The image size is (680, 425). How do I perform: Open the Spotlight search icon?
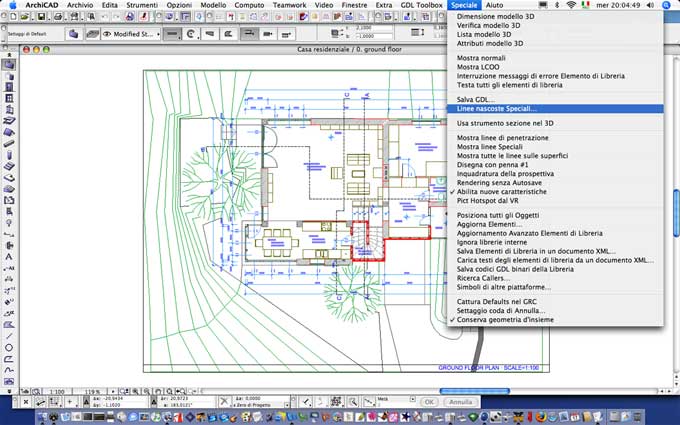(x=666, y=5)
